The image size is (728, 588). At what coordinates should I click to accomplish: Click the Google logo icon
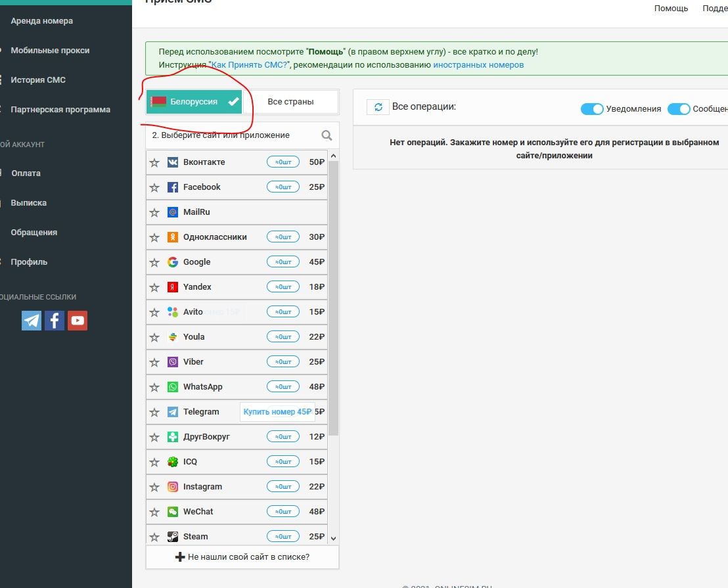(173, 261)
